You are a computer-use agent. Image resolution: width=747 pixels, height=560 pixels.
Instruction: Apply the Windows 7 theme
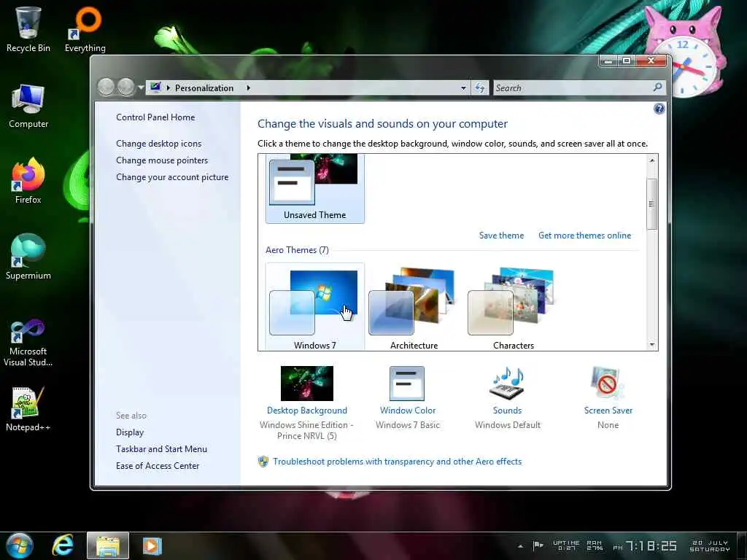tap(315, 307)
